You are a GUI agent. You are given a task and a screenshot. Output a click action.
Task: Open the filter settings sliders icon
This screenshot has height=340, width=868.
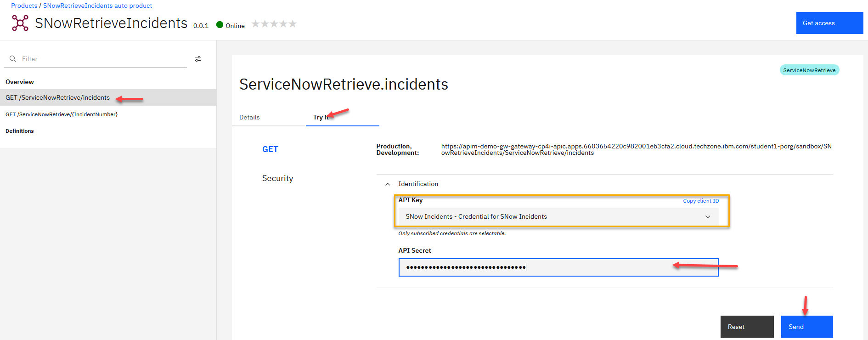(x=198, y=59)
